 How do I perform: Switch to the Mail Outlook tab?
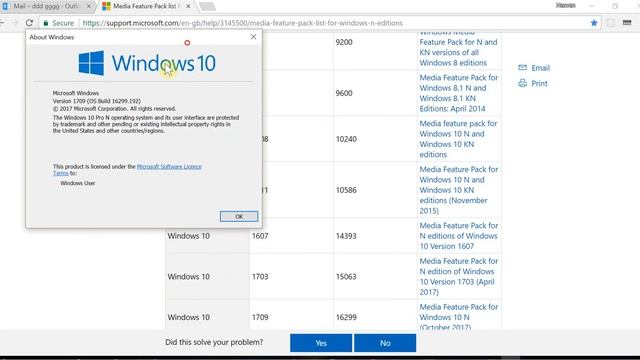pyautogui.click(x=46, y=6)
